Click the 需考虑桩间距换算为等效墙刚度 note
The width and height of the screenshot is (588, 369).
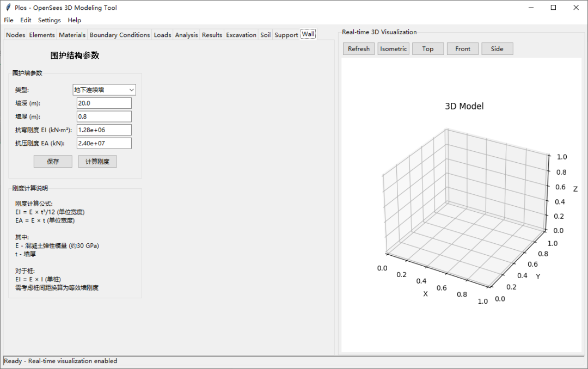pos(57,287)
